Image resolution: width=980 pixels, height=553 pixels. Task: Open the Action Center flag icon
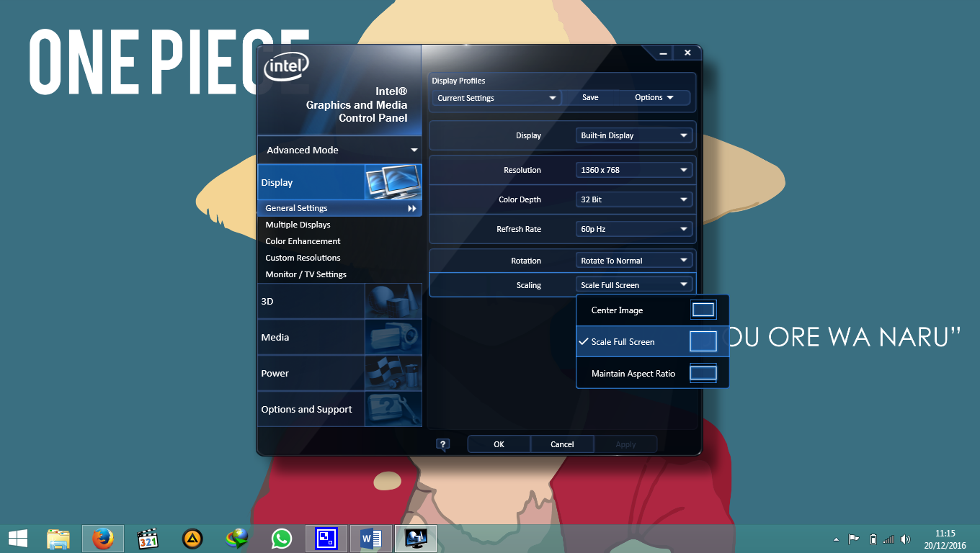pyautogui.click(x=854, y=539)
